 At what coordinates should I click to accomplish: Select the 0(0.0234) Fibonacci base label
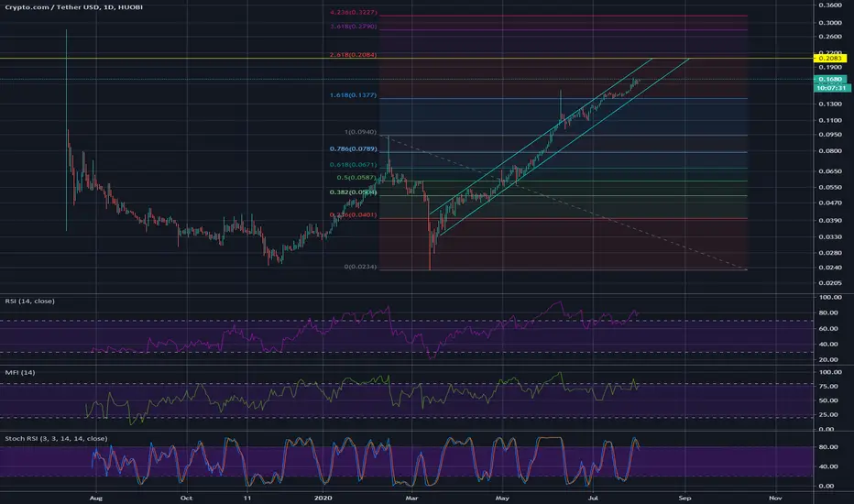360,267
